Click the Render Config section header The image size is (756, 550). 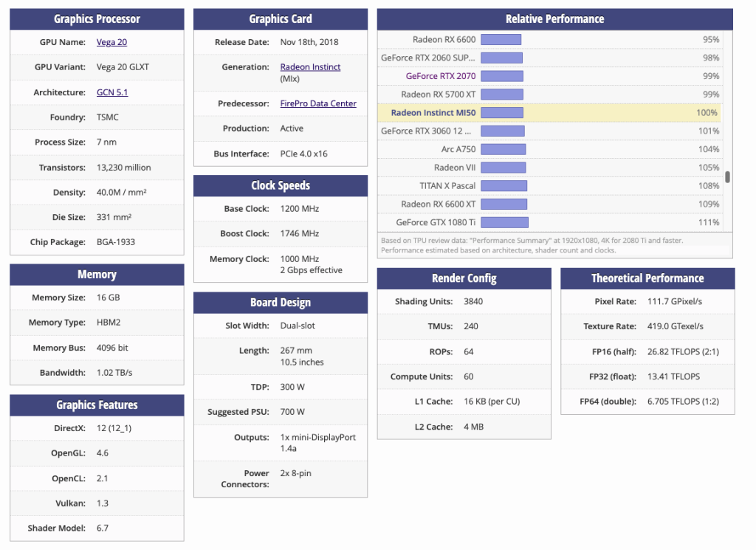(464, 278)
